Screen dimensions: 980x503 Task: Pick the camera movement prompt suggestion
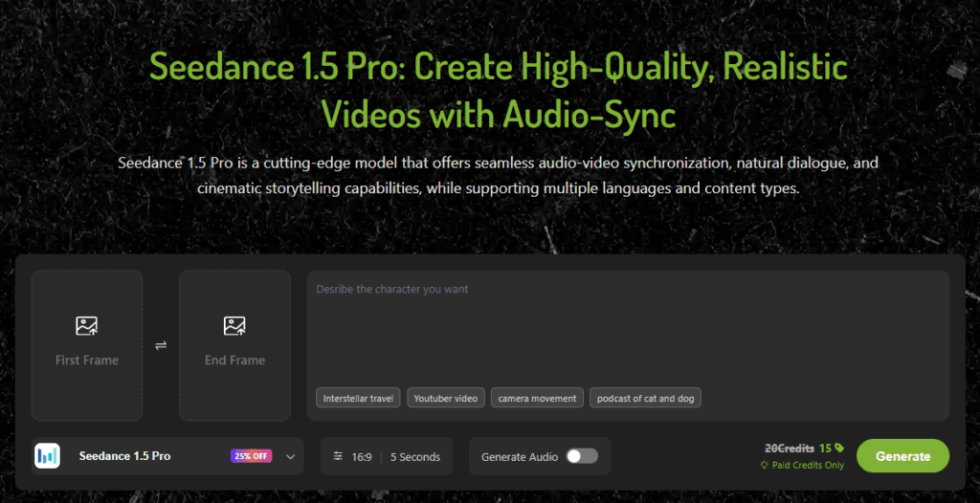[537, 398]
